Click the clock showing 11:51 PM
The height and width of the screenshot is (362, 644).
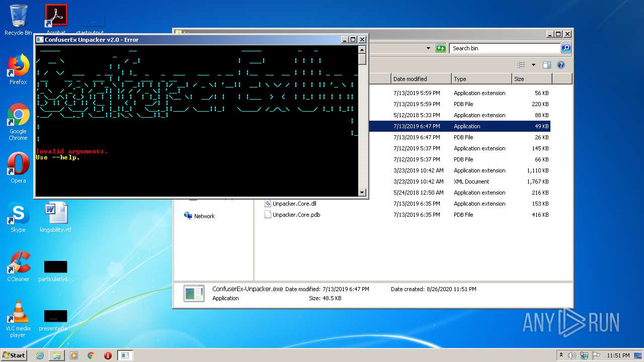[618, 355]
